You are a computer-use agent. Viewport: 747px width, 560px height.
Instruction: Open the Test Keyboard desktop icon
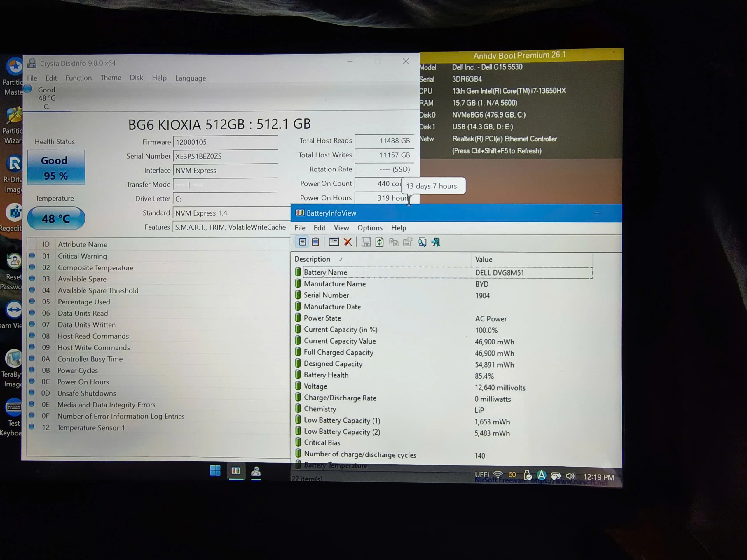(x=13, y=418)
